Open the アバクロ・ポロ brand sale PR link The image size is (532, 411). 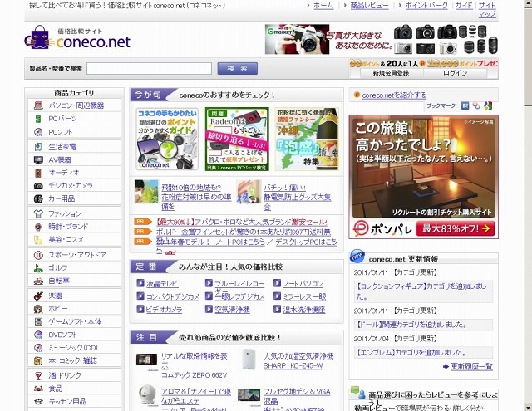[x=242, y=222]
